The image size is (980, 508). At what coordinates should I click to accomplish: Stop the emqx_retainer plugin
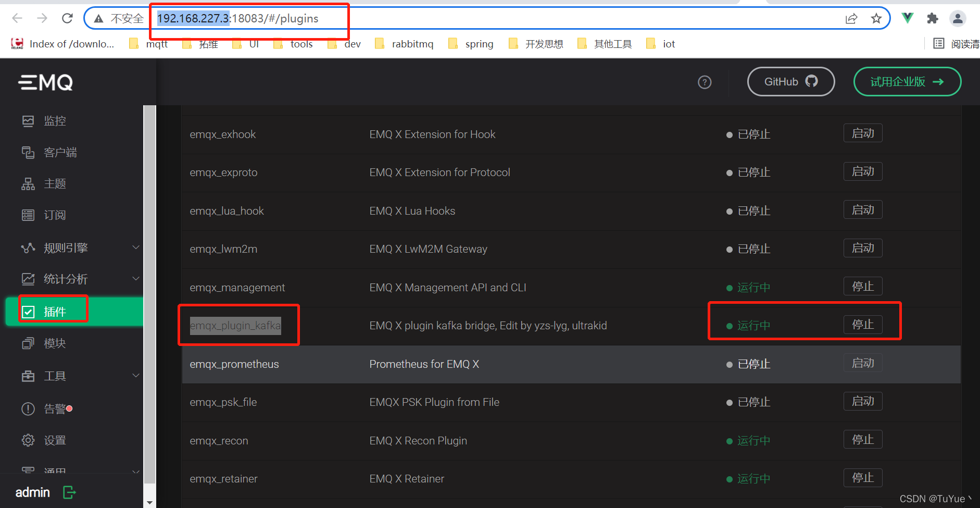pos(863,478)
